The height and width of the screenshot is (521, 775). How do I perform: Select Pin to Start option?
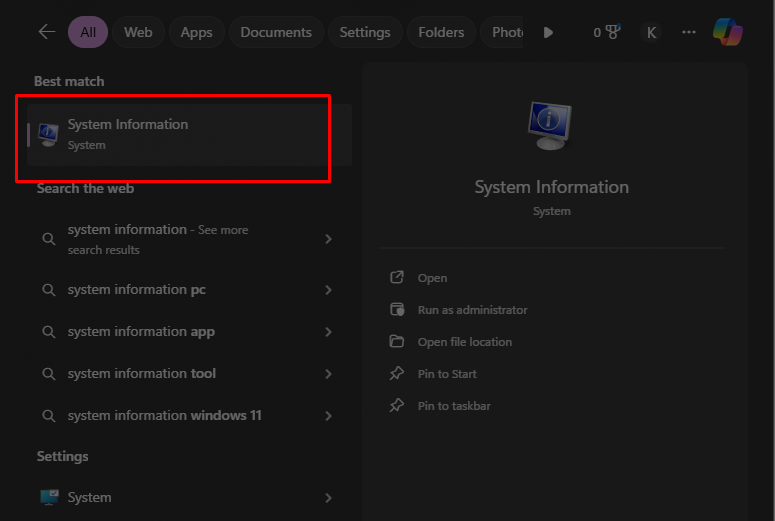tap(447, 374)
